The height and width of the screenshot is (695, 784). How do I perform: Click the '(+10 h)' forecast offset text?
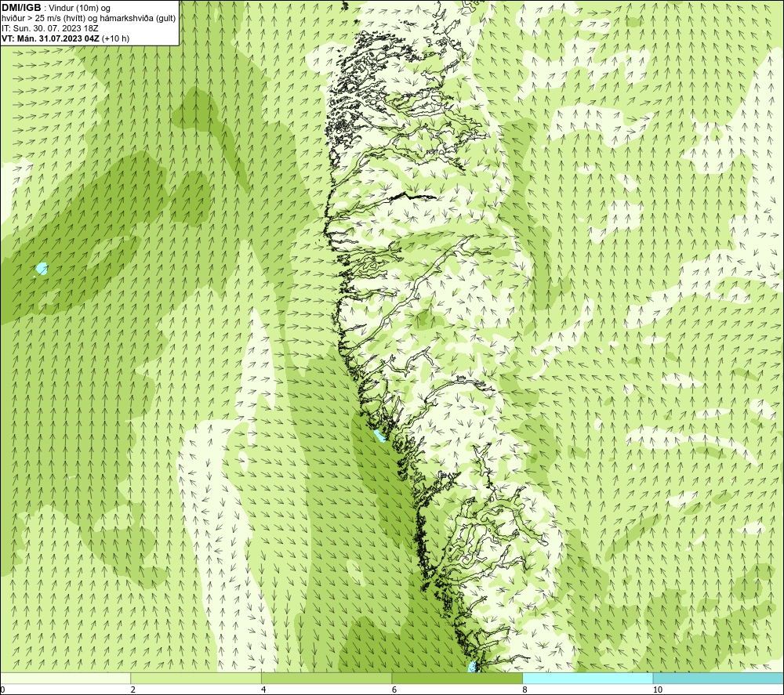point(115,38)
